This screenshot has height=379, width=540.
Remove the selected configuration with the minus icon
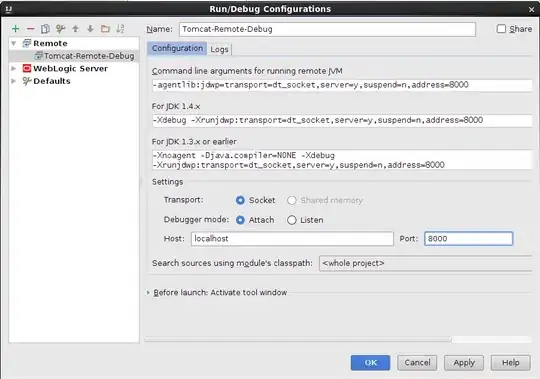(31, 29)
